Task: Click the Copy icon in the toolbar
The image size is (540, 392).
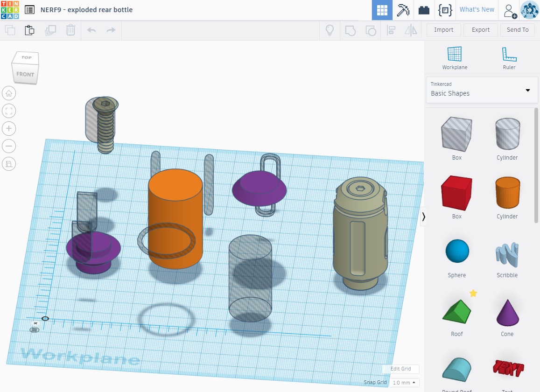Action: (10, 30)
